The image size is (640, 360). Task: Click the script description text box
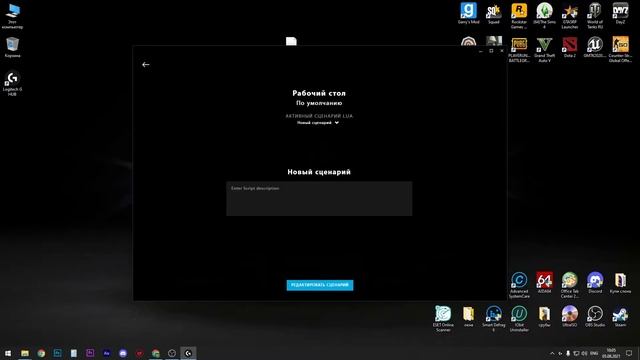319,199
